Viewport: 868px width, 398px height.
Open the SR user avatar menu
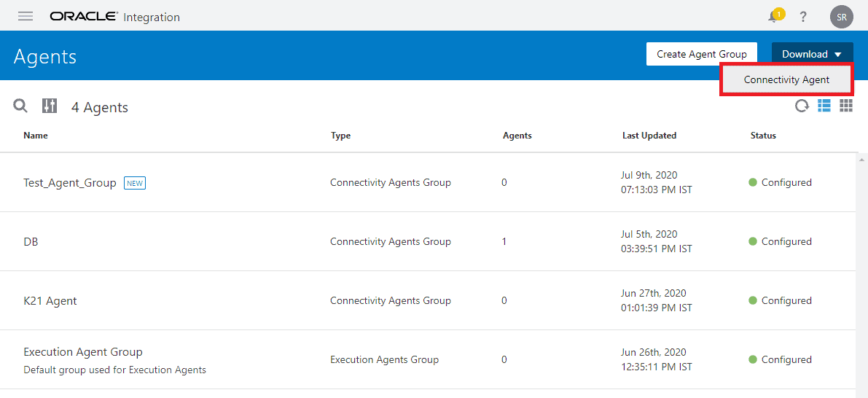pyautogui.click(x=842, y=17)
